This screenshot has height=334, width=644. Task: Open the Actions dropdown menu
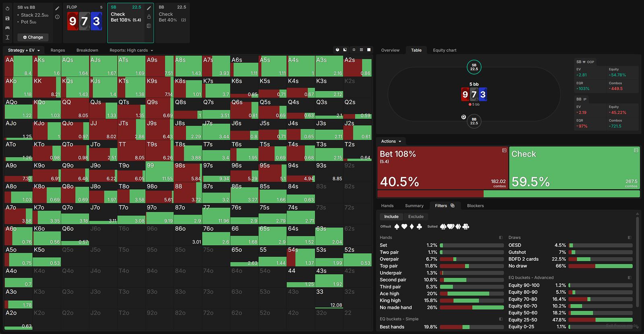point(391,141)
